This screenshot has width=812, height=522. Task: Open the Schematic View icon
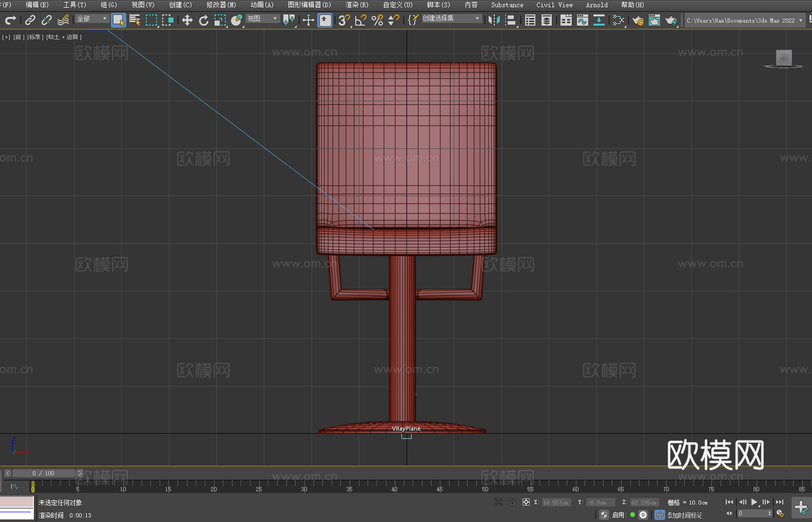pyautogui.click(x=599, y=20)
